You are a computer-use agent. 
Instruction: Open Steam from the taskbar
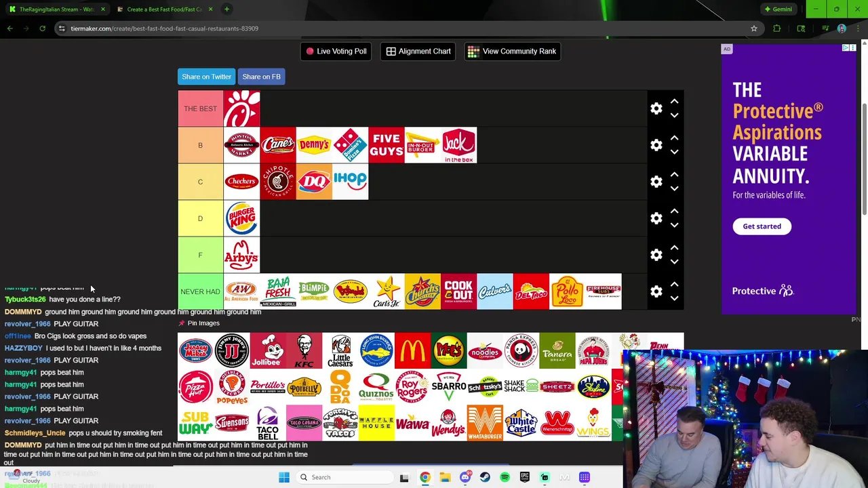(485, 477)
